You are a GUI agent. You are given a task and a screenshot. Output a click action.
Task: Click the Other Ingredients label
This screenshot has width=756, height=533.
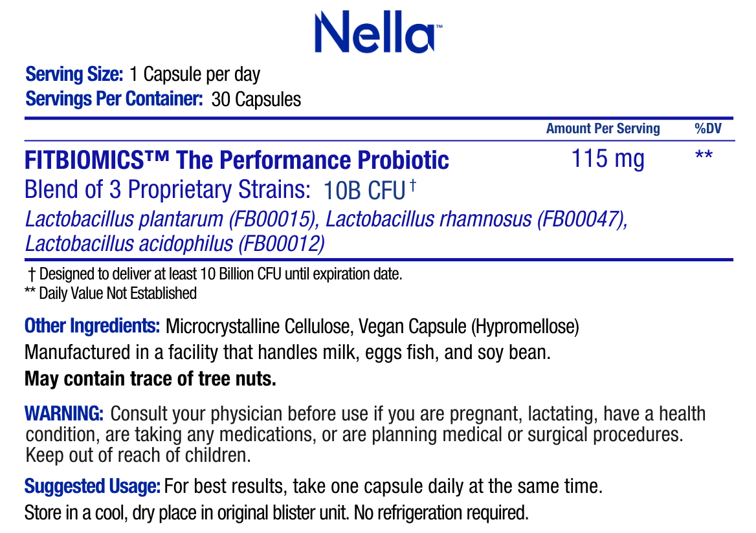pyautogui.click(x=92, y=326)
